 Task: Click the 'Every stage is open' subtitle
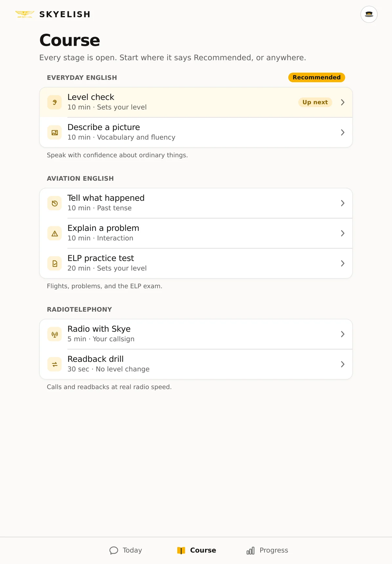coord(172,58)
